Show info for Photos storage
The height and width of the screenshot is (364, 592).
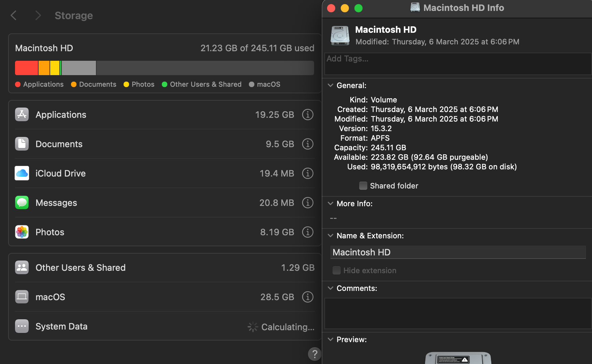pyautogui.click(x=308, y=232)
